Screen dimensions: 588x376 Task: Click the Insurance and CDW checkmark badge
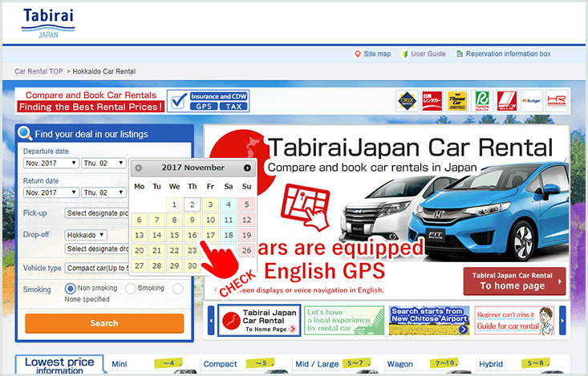pyautogui.click(x=208, y=101)
